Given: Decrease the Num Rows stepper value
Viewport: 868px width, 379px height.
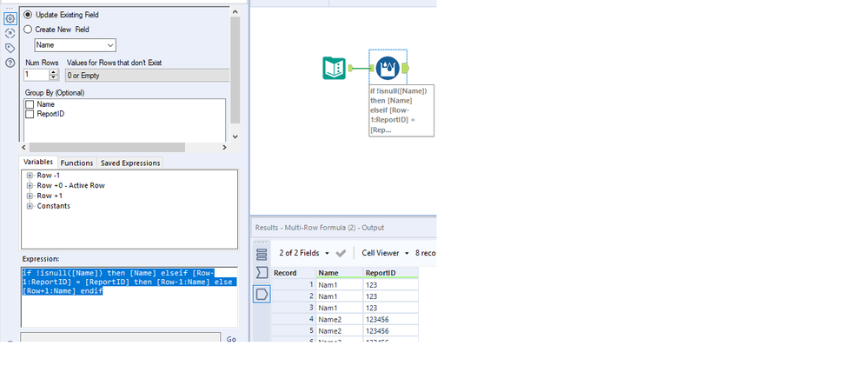Looking at the screenshot, I should tap(53, 77).
